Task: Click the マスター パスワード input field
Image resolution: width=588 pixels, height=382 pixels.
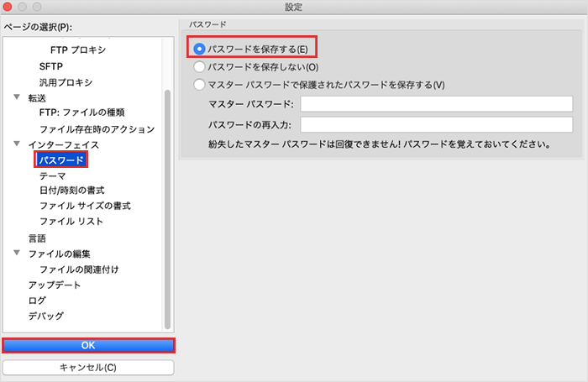Action: (436, 104)
